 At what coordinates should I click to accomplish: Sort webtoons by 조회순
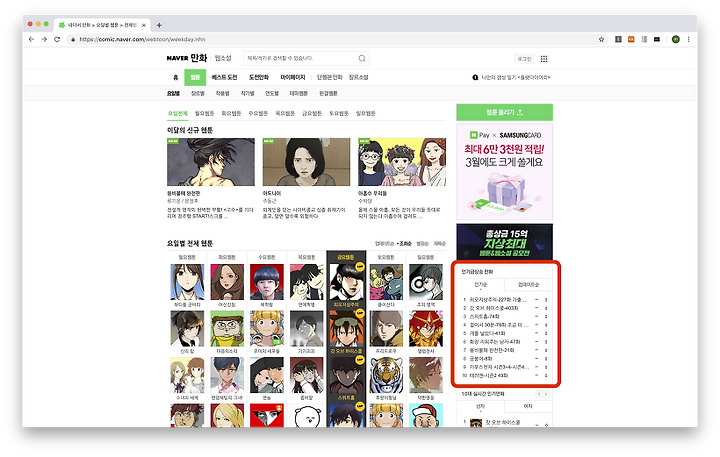pyautogui.click(x=405, y=243)
